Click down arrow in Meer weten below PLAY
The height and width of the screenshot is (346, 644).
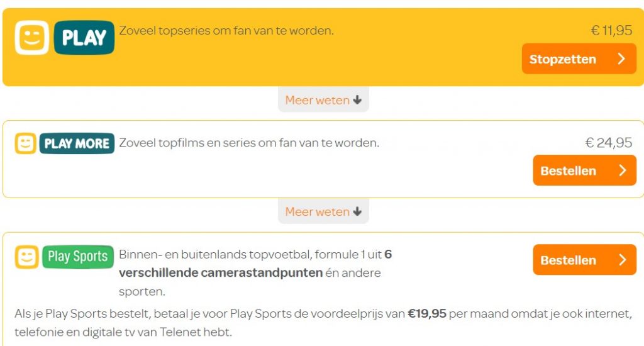coord(357,100)
